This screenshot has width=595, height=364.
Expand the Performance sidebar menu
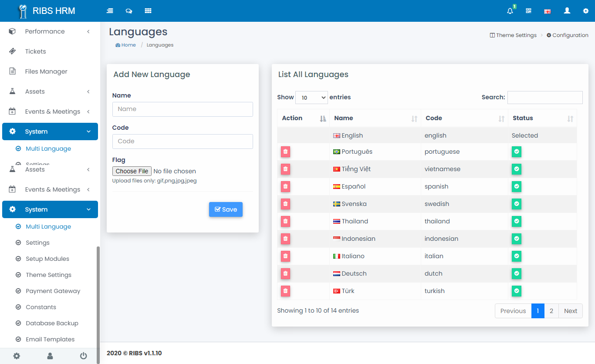pos(50,31)
